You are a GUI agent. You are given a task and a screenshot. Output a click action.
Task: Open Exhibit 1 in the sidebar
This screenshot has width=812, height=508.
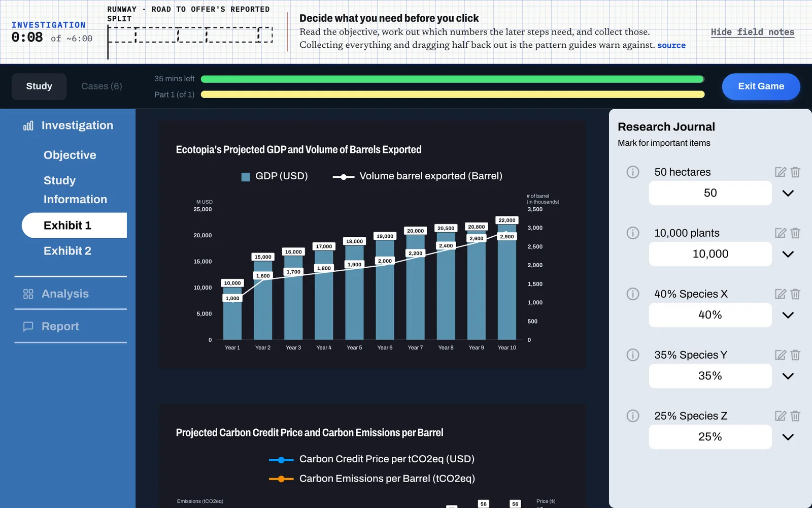click(x=74, y=225)
